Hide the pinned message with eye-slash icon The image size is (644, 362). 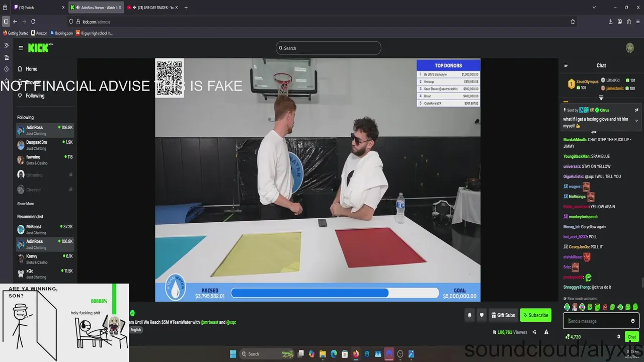tap(636, 110)
